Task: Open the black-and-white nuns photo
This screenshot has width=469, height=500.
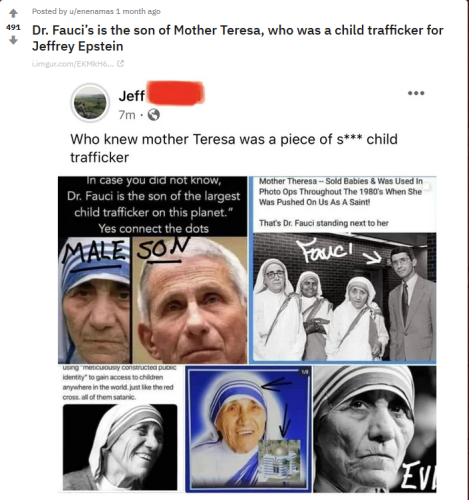Action: (x=344, y=297)
